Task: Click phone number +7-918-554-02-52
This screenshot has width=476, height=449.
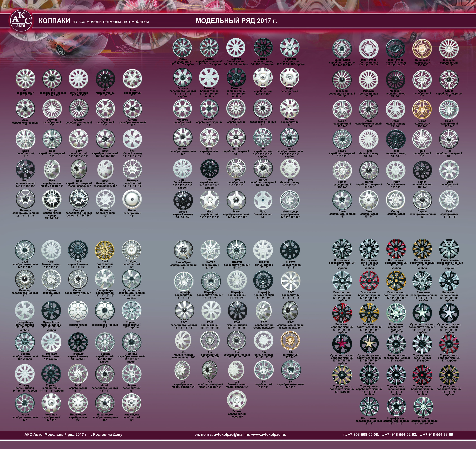Action: point(400,434)
